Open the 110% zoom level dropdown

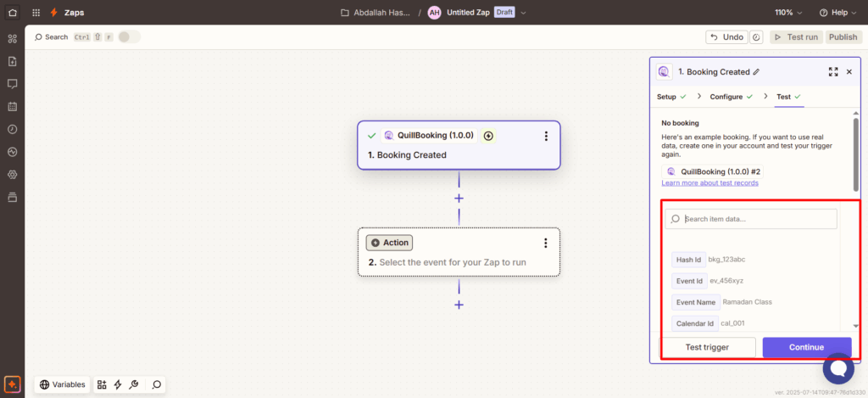click(787, 13)
